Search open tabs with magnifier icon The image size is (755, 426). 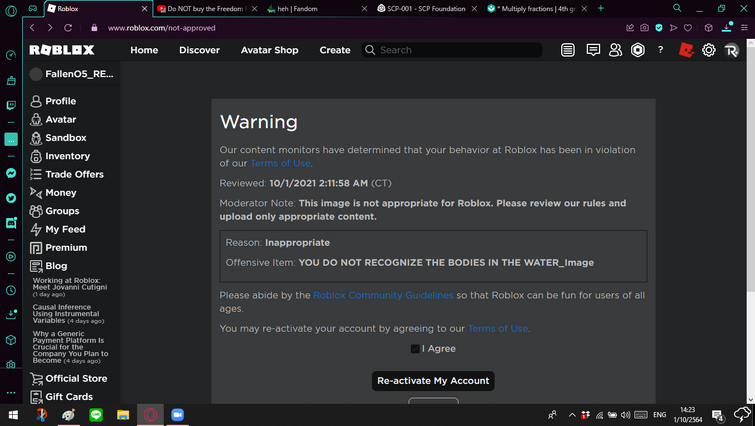pyautogui.click(x=677, y=8)
